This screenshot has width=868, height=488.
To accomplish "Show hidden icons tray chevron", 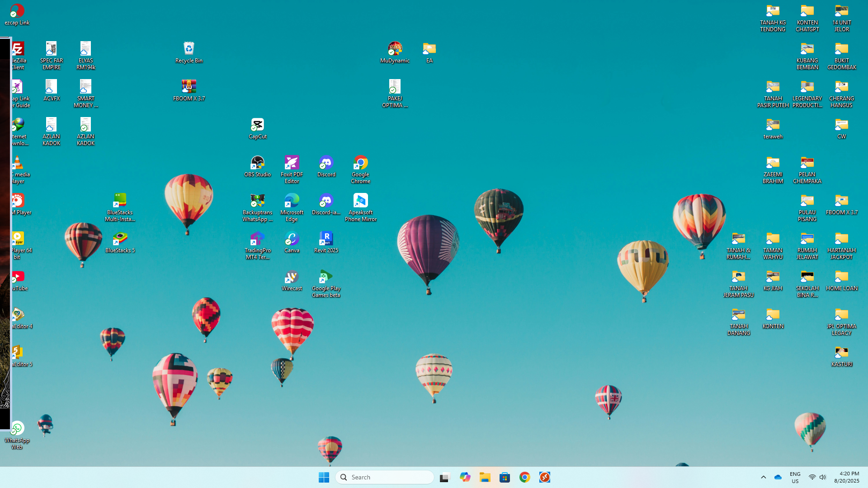I will 764,477.
